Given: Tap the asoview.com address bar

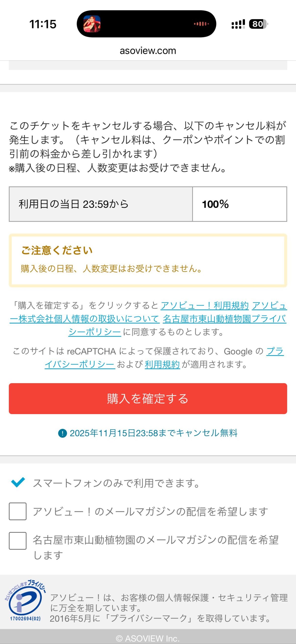Looking at the screenshot, I should click(x=148, y=51).
